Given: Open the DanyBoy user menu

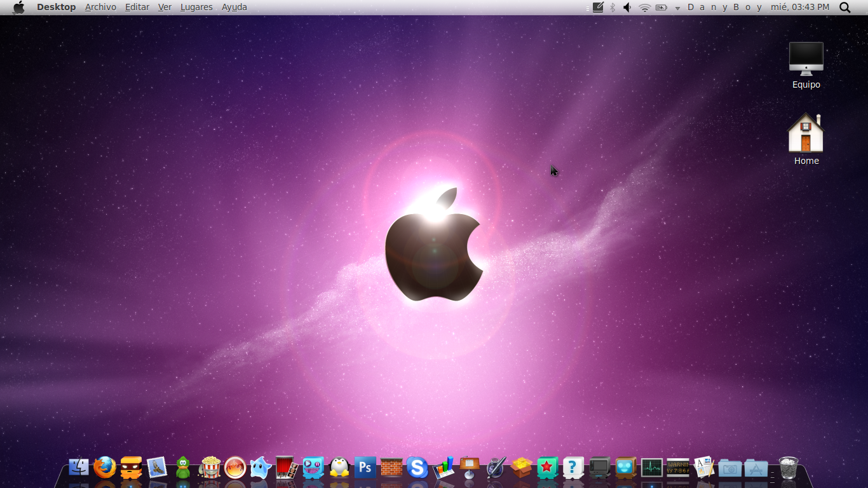Looking at the screenshot, I should pyautogui.click(x=725, y=7).
